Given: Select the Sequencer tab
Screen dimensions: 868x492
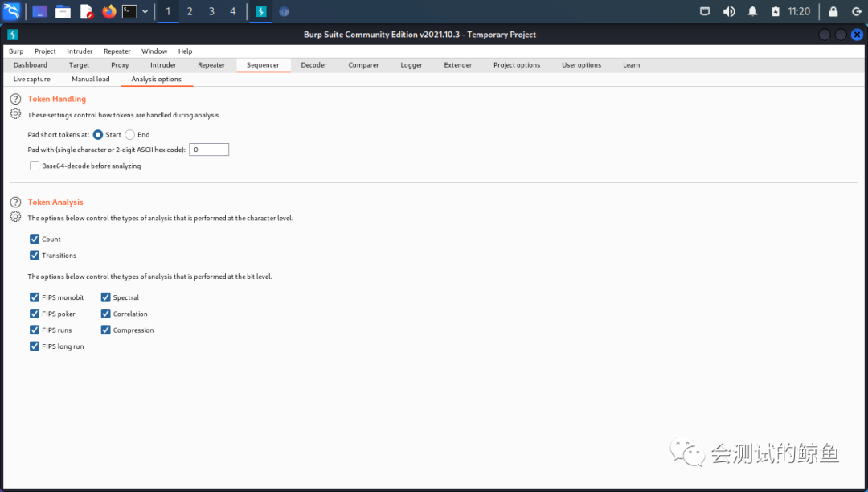Looking at the screenshot, I should click(263, 65).
